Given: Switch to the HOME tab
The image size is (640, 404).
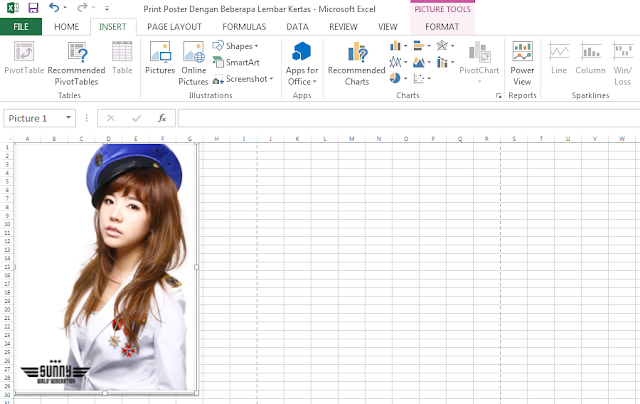Looking at the screenshot, I should 67,27.
